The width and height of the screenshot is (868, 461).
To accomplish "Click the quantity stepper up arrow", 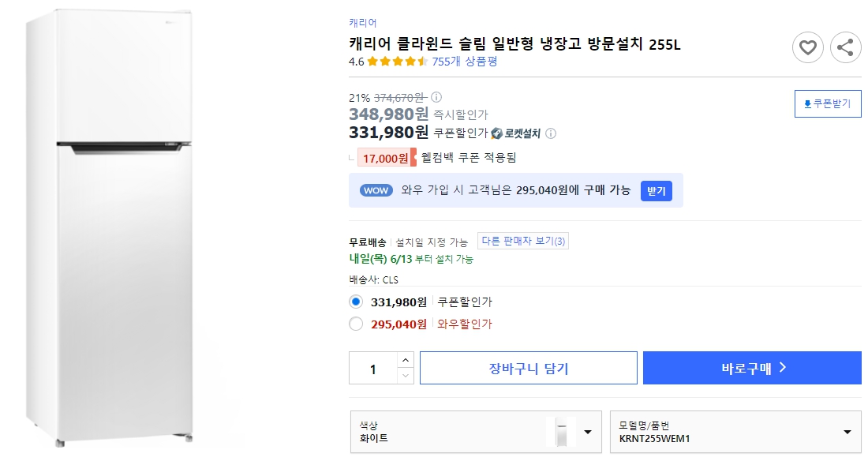I will click(406, 361).
